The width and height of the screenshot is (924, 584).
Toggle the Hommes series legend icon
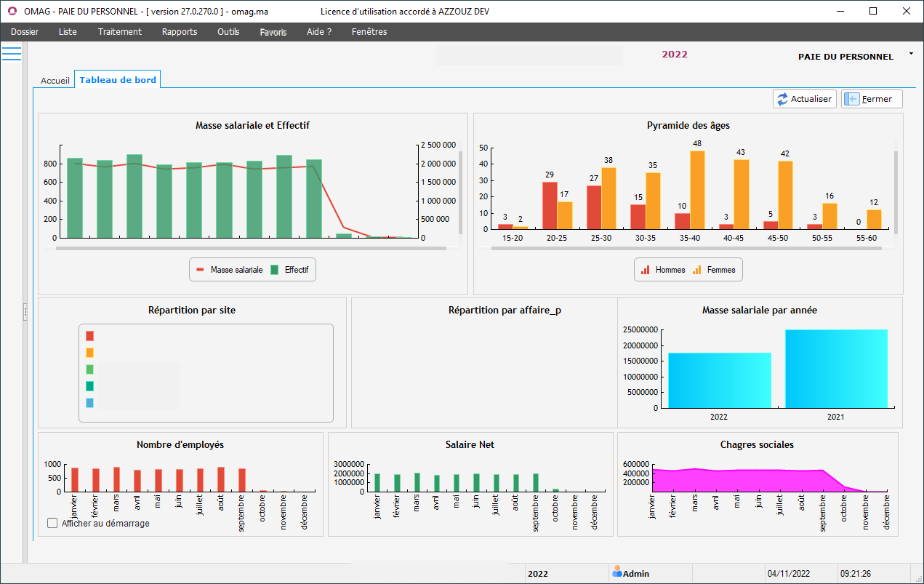pyautogui.click(x=644, y=270)
